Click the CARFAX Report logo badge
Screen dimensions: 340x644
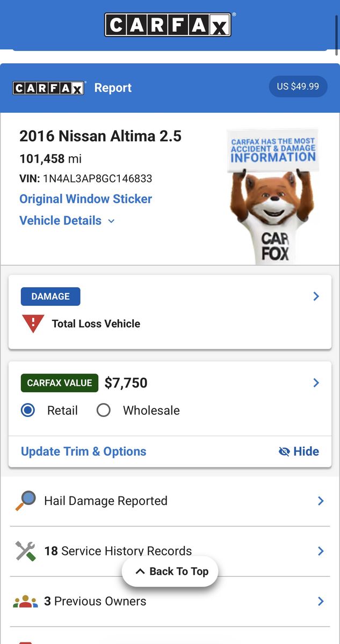click(49, 88)
